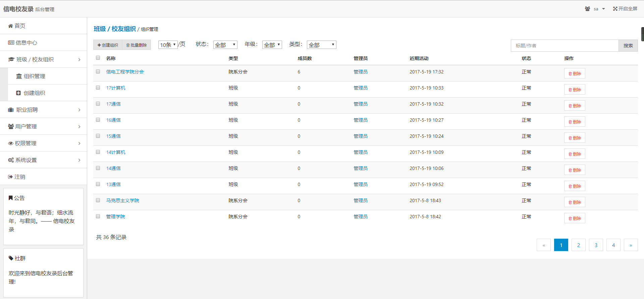The image size is (644, 299).
Task: Expand the 用户管理 sidebar menu
Action: [x=44, y=127]
